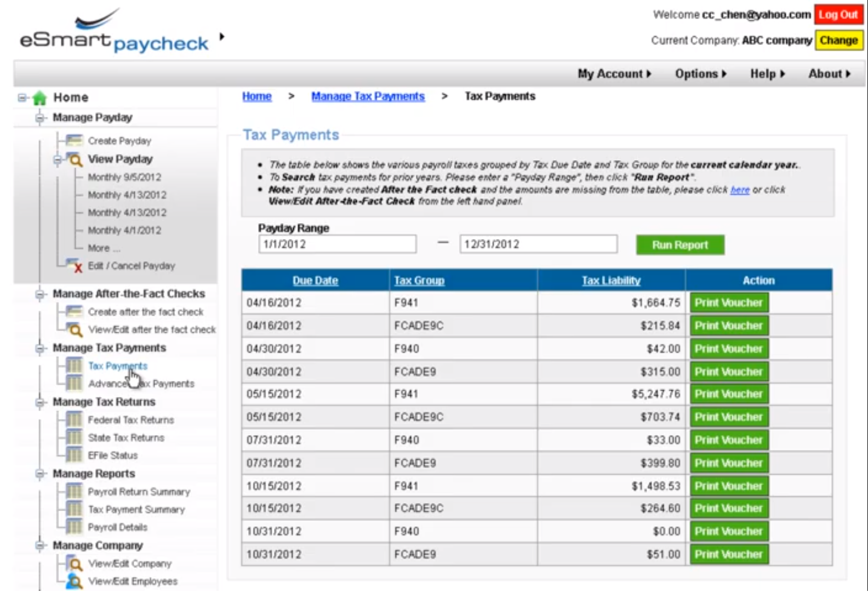The width and height of the screenshot is (868, 592).
Task: Click the View/Edit Employees person icon
Action: click(x=74, y=581)
